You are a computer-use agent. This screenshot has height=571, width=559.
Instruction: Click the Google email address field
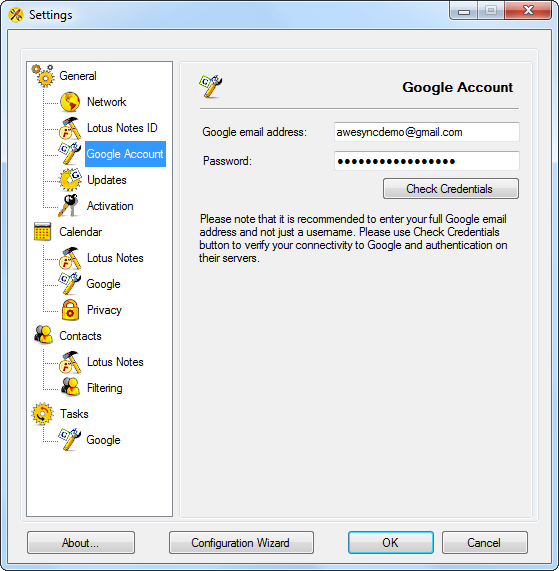(x=427, y=132)
